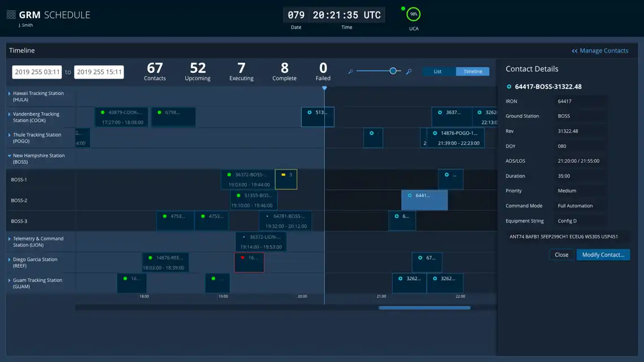Select the BOSS-2 row label

19,200
